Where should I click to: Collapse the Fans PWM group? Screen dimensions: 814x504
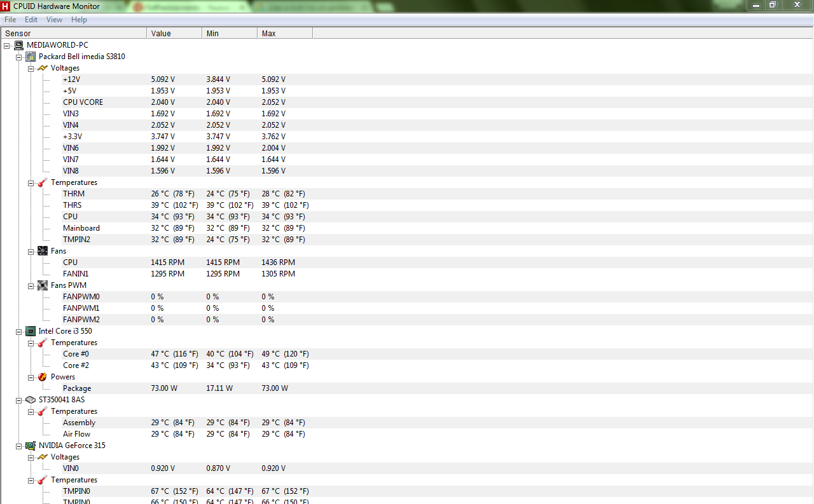(31, 286)
